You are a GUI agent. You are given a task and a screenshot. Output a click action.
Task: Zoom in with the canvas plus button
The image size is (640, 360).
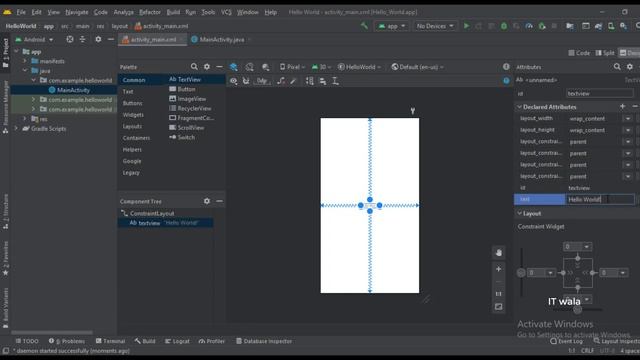point(498,269)
